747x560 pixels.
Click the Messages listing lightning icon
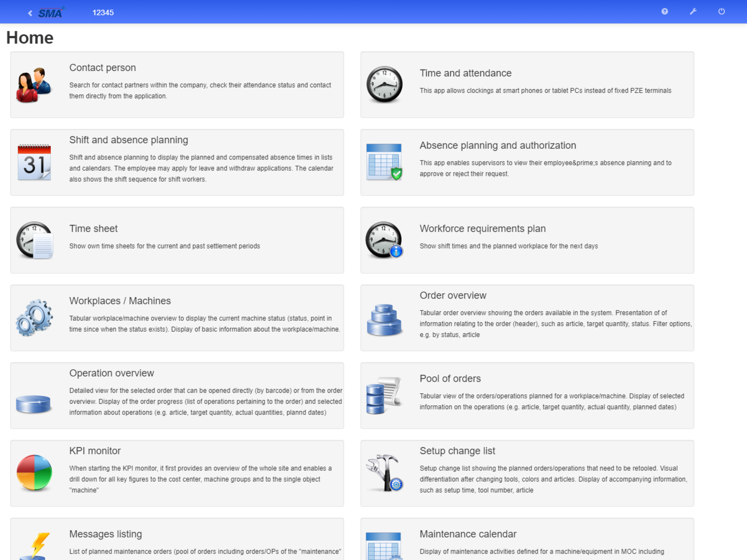(x=35, y=546)
